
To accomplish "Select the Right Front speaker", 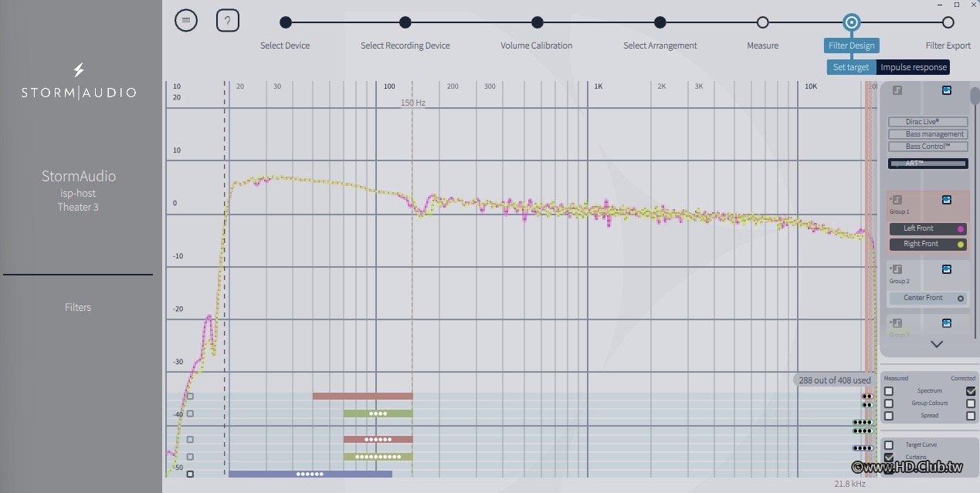I will point(927,245).
